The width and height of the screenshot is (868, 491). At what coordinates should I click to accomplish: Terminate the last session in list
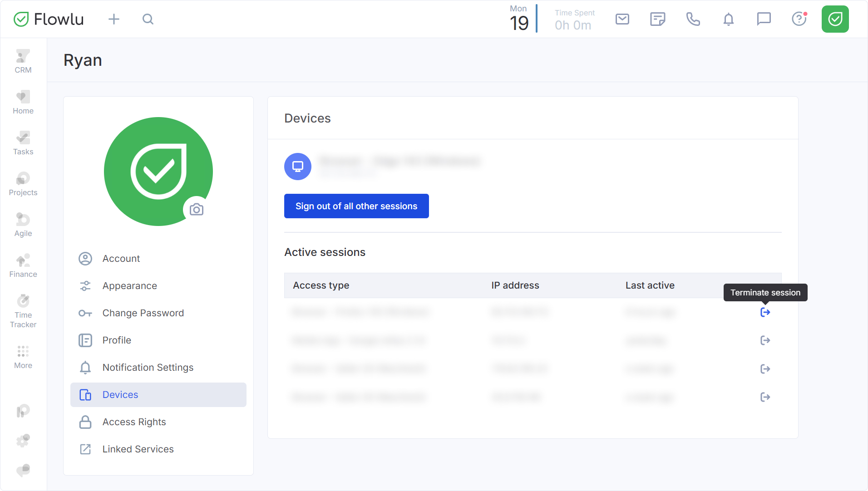tap(765, 397)
